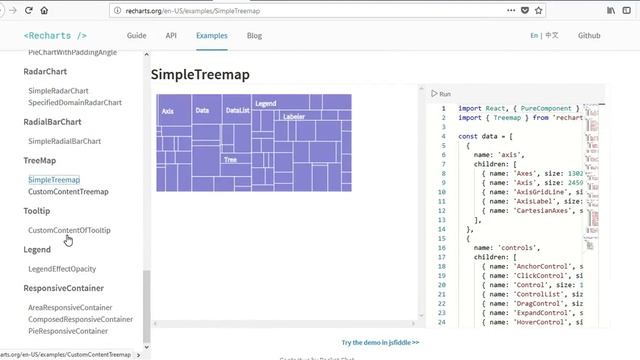
Task: Click the sidebar vertical scrollbar thumb
Action: click(x=147, y=306)
